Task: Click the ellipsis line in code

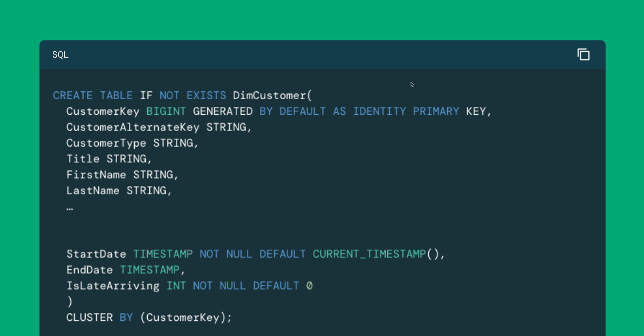Action: point(70,207)
